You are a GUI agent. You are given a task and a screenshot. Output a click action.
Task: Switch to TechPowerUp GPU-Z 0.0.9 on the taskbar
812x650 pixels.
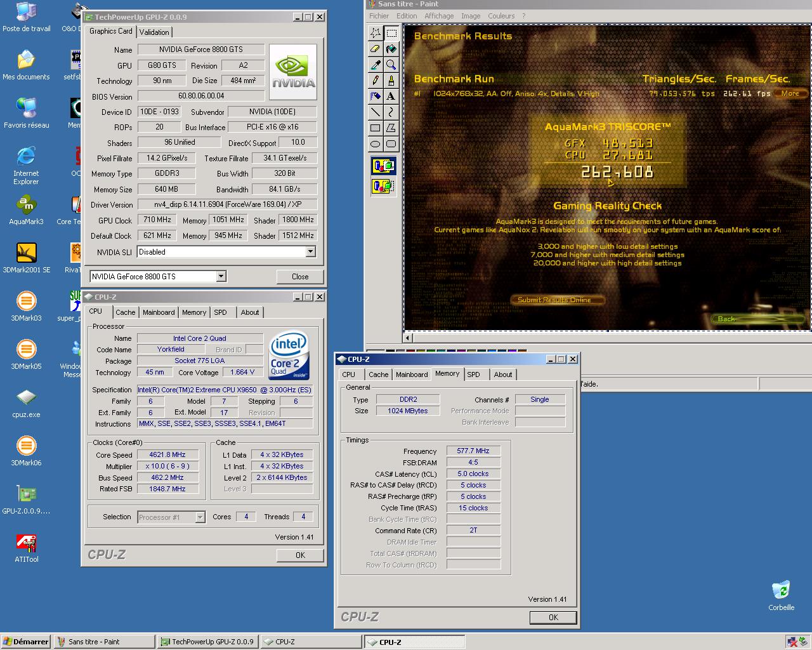click(207, 642)
